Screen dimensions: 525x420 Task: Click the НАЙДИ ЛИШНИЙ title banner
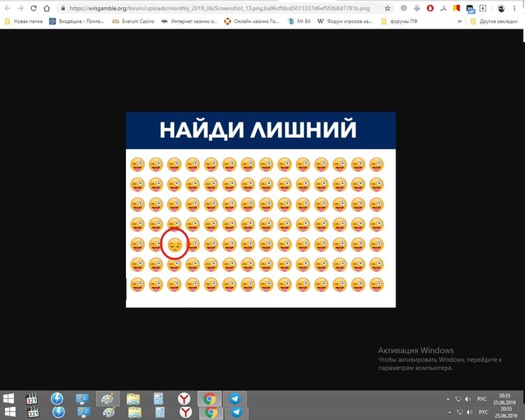coord(260,130)
